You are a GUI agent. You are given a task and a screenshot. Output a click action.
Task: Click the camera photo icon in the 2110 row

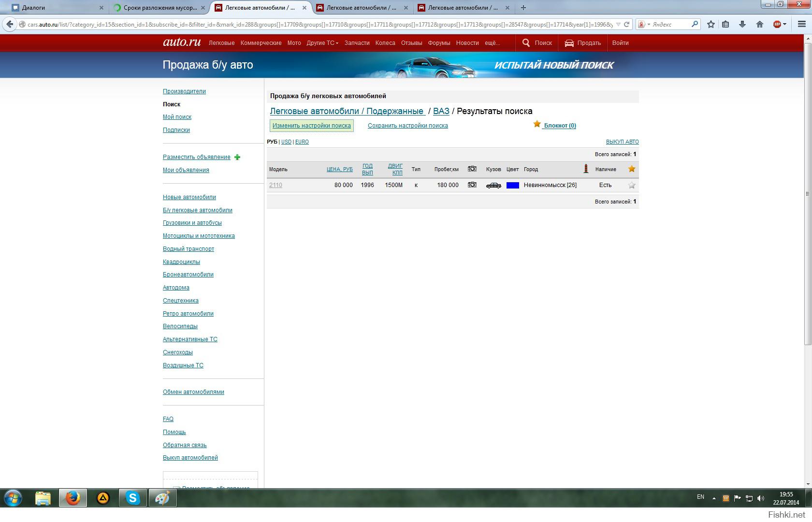pos(472,185)
